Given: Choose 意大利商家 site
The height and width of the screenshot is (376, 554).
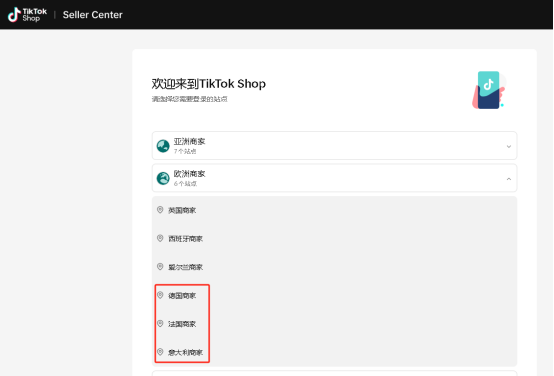Looking at the screenshot, I should coord(185,352).
